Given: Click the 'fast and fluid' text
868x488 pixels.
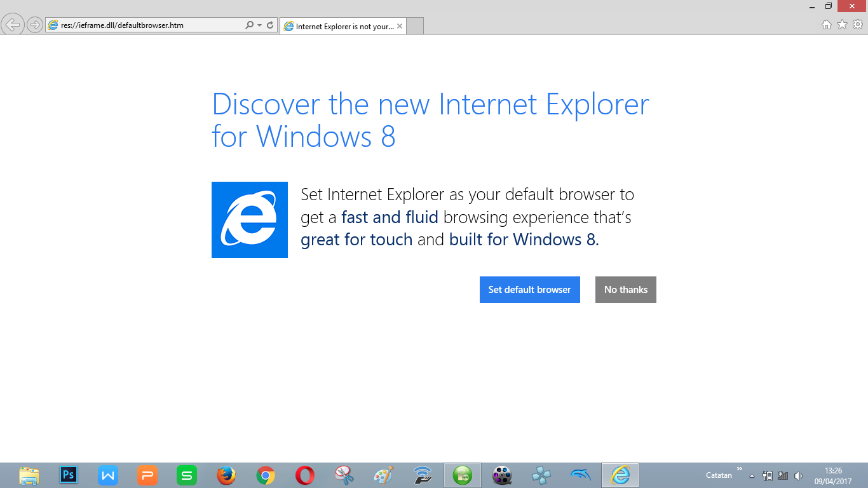Looking at the screenshot, I should [390, 217].
